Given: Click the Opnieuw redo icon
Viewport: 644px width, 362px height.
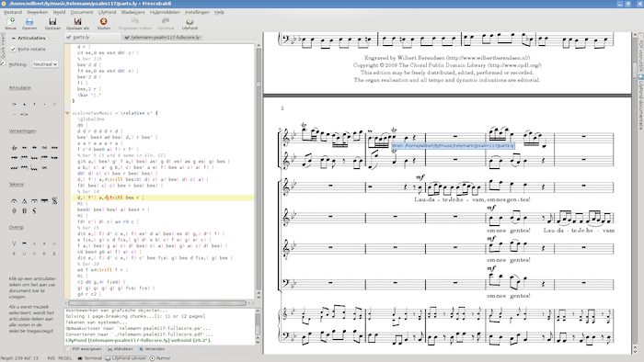Looking at the screenshot, I should pyautogui.click(x=166, y=23).
